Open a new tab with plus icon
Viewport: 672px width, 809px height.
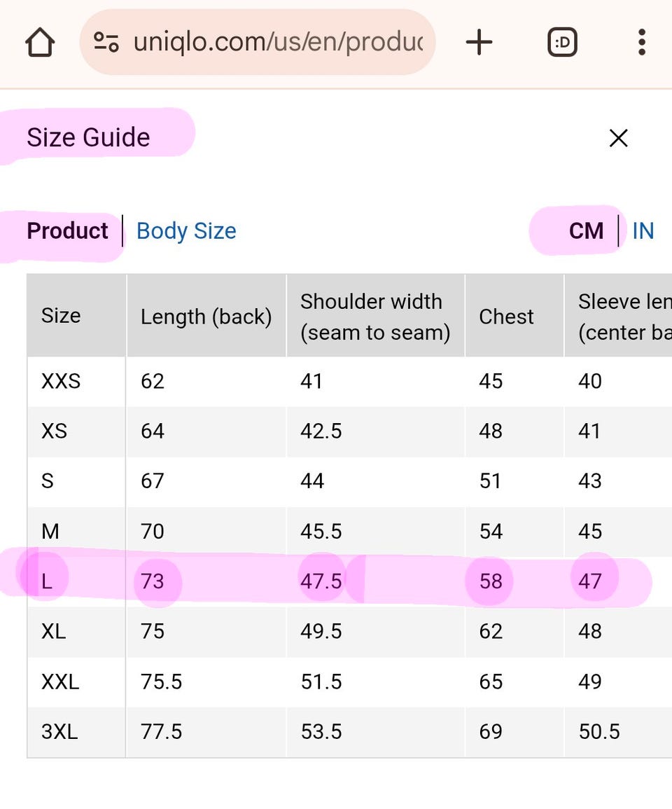tap(479, 43)
